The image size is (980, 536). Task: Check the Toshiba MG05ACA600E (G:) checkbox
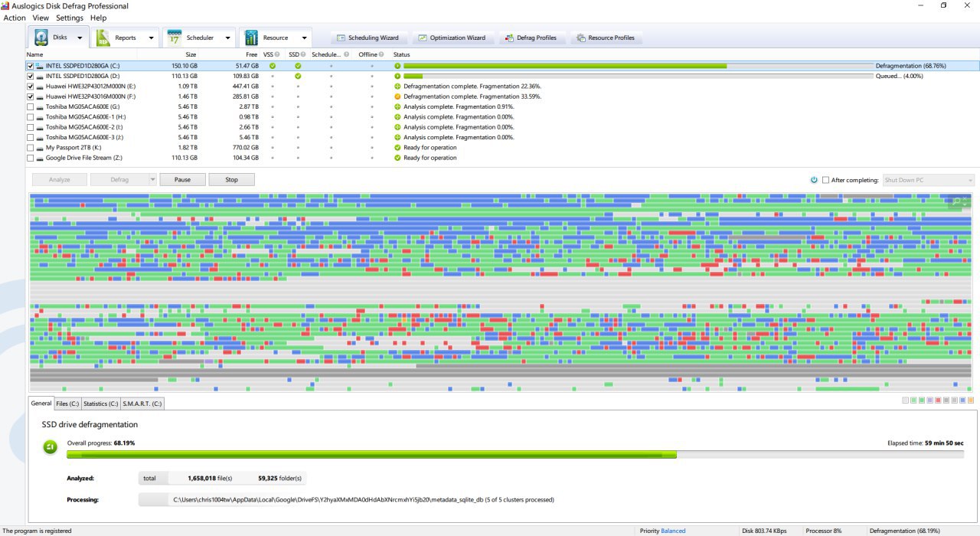click(31, 106)
